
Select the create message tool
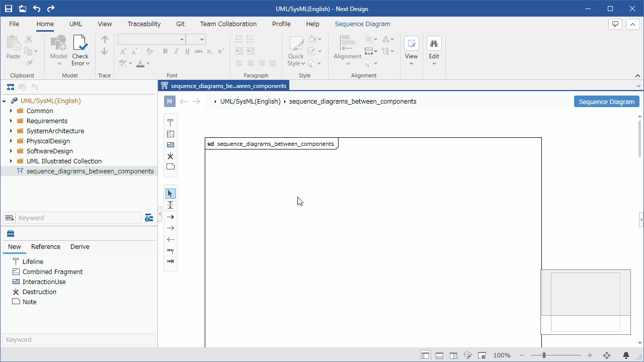pos(171,250)
